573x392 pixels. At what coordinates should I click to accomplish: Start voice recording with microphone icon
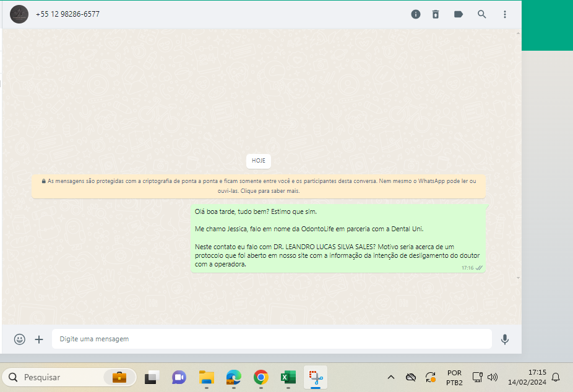(505, 339)
